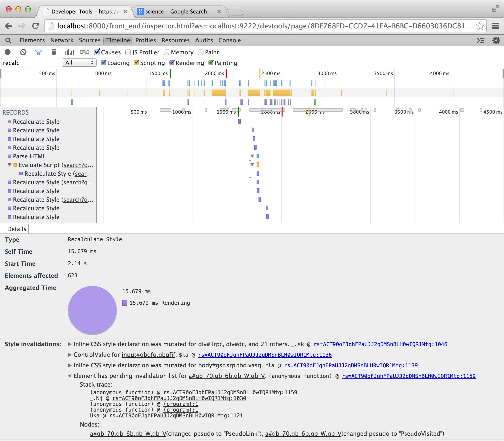Open the All duration filter dropdown

tap(79, 63)
